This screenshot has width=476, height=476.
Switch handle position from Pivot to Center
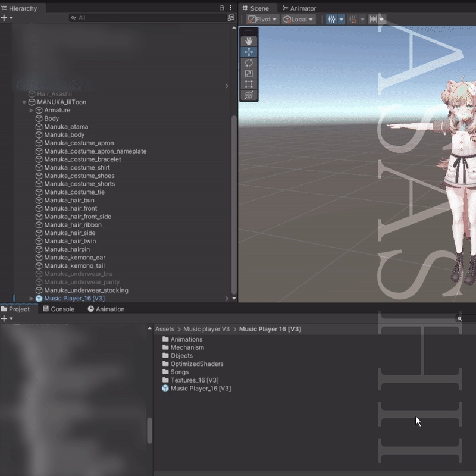262,20
